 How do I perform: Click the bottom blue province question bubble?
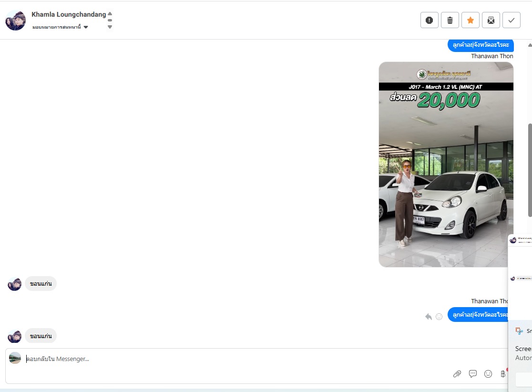478,315
